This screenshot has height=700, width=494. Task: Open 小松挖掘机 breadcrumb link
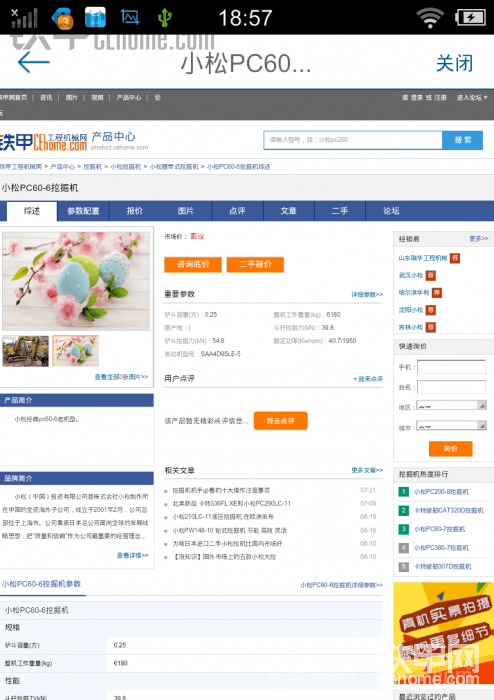[125, 167]
